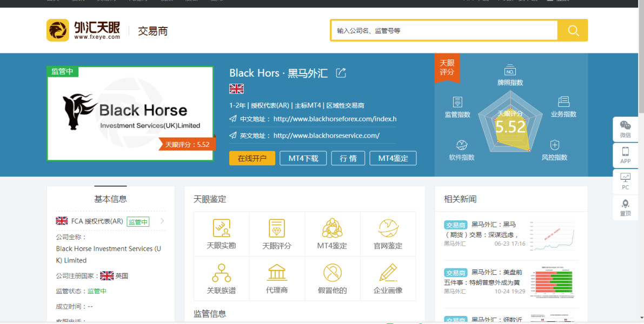
Task: Open the 天眼实勘 inspection icon
Action: pos(221,229)
